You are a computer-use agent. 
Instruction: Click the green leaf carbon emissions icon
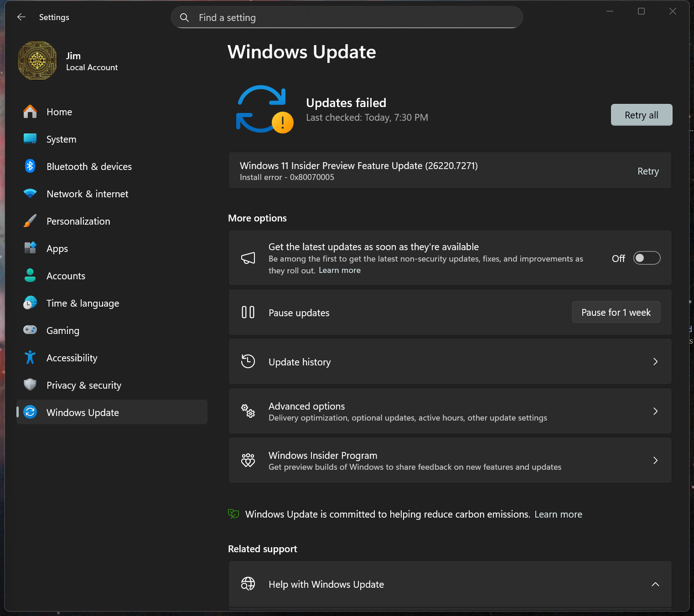point(233,514)
